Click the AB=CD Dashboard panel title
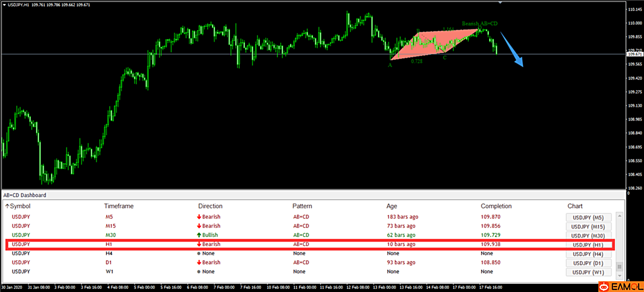Image resolution: width=644 pixels, height=292 pixels. point(25,195)
